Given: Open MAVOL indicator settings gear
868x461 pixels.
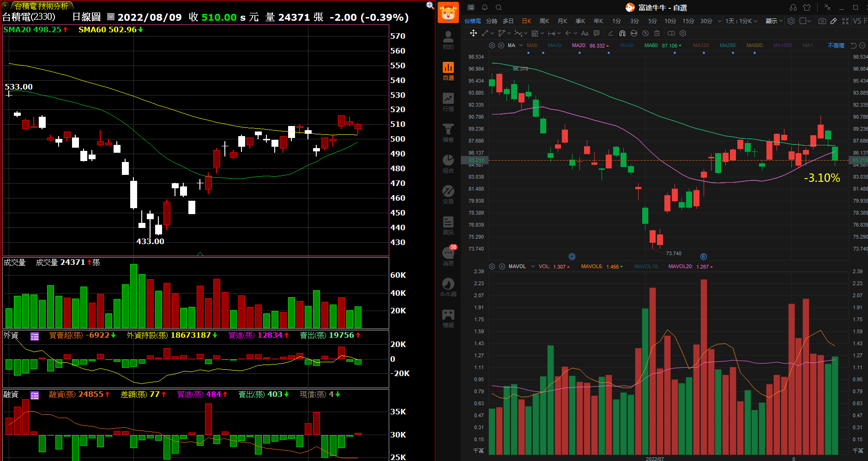Looking at the screenshot, I should click(x=492, y=266).
